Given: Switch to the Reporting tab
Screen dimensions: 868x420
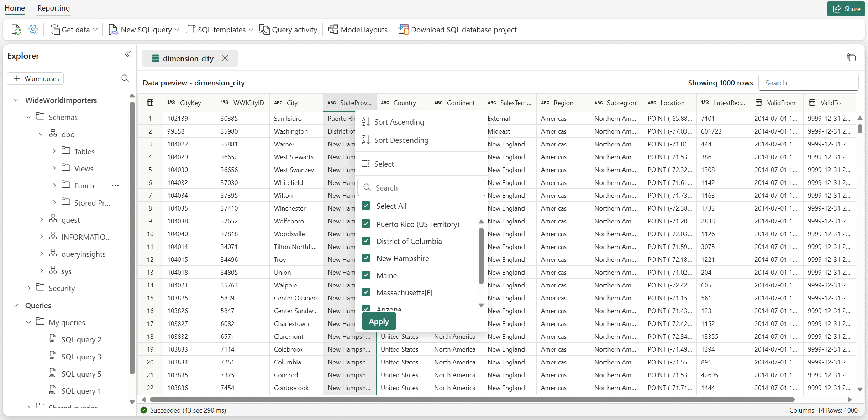Looking at the screenshot, I should (x=54, y=8).
